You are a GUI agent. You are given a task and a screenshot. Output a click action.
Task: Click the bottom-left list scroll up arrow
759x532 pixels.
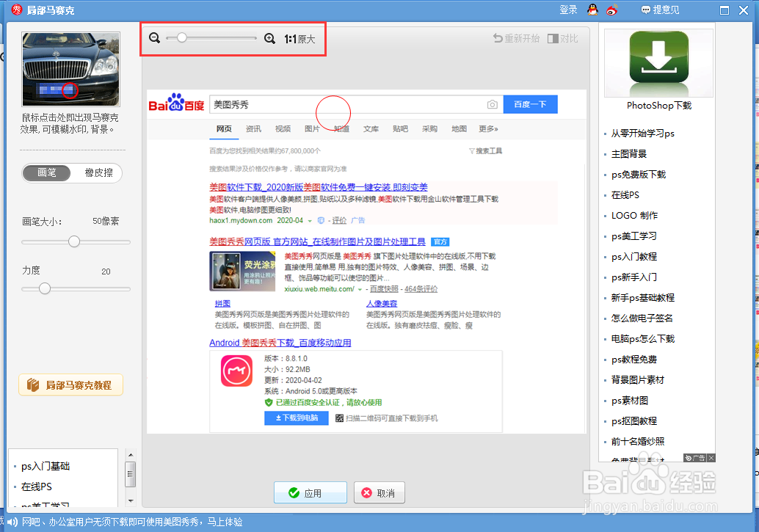pos(131,455)
